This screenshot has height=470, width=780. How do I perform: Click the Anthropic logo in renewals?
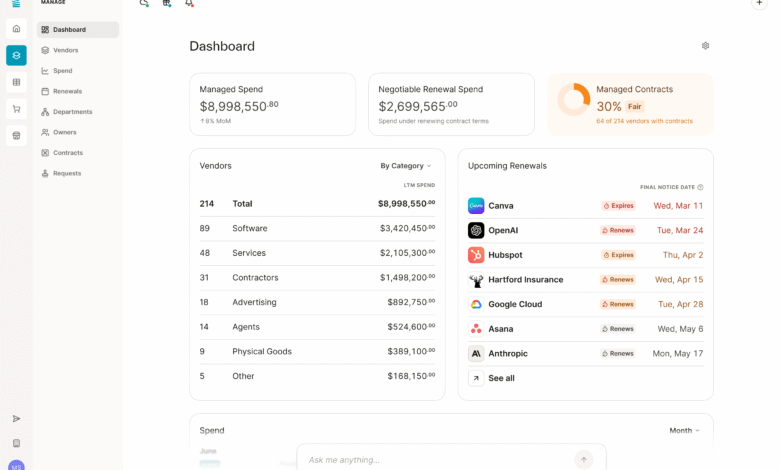click(476, 354)
